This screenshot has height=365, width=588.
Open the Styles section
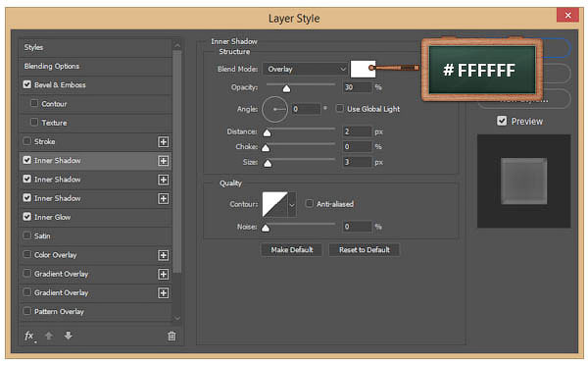point(95,48)
